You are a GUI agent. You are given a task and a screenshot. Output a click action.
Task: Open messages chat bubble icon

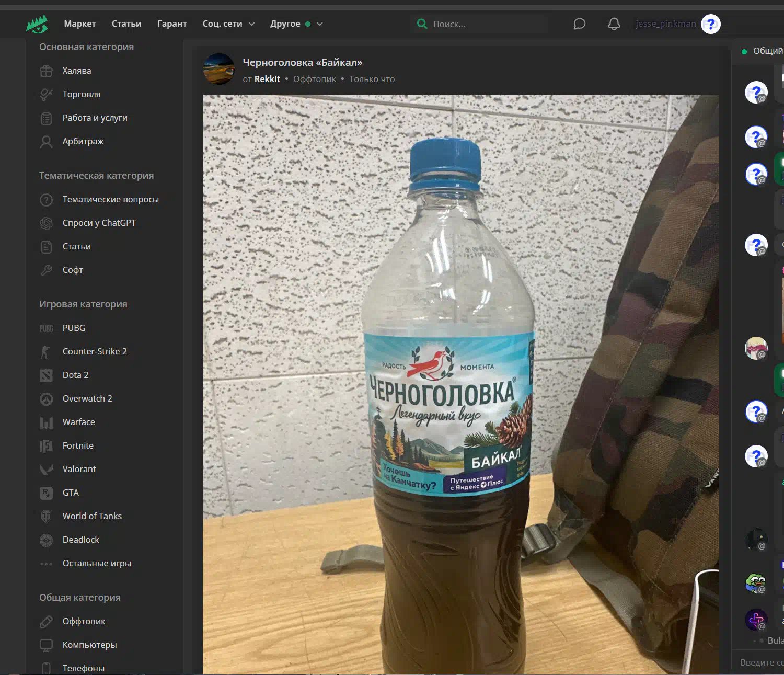point(579,24)
